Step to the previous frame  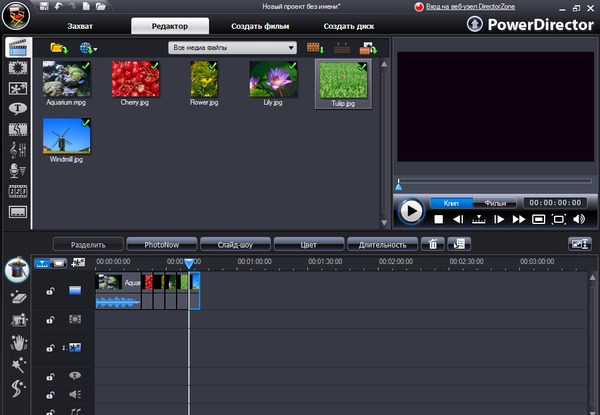click(458, 219)
